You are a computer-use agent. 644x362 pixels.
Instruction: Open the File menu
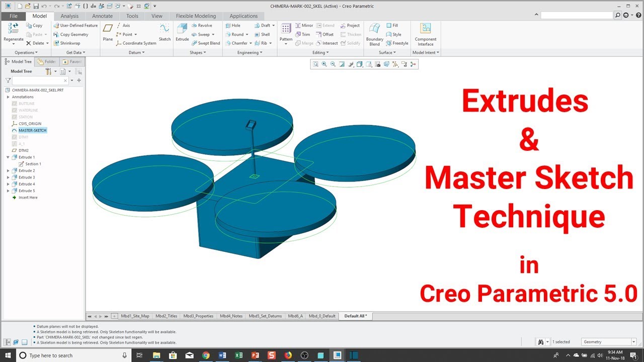coord(13,16)
